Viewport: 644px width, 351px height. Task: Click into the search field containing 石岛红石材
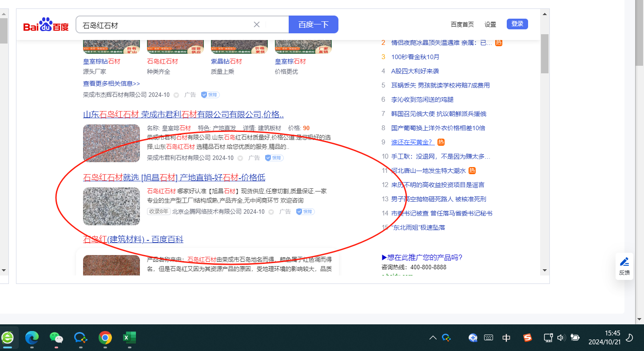click(x=164, y=25)
